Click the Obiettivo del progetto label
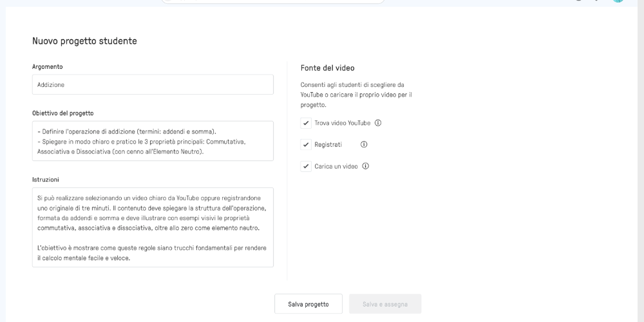 pos(63,113)
